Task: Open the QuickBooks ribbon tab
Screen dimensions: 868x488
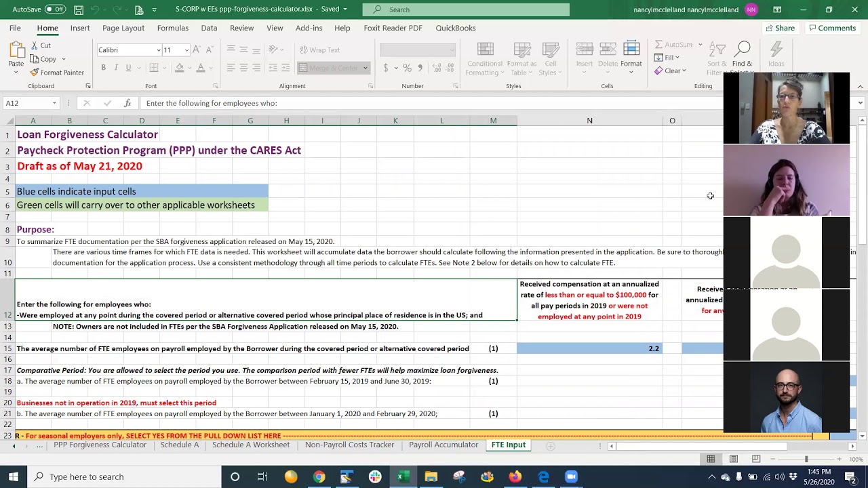Action: (456, 28)
